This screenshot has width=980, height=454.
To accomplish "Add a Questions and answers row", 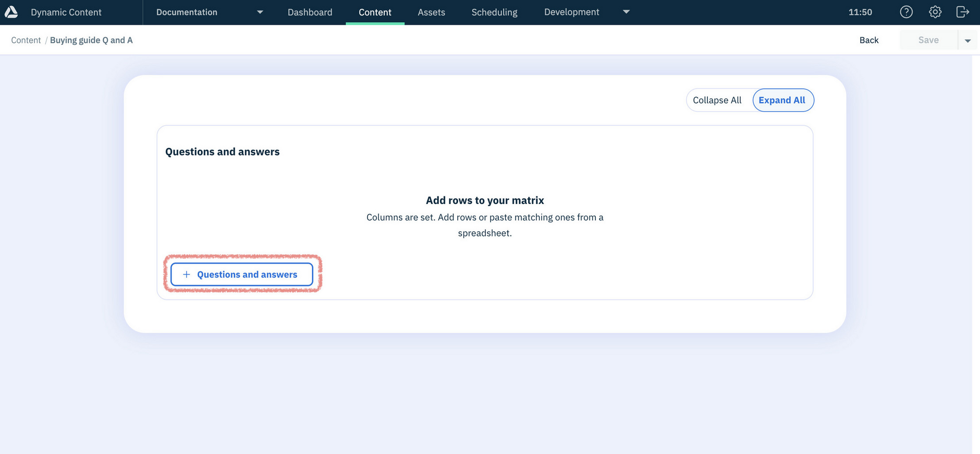I will point(241,274).
